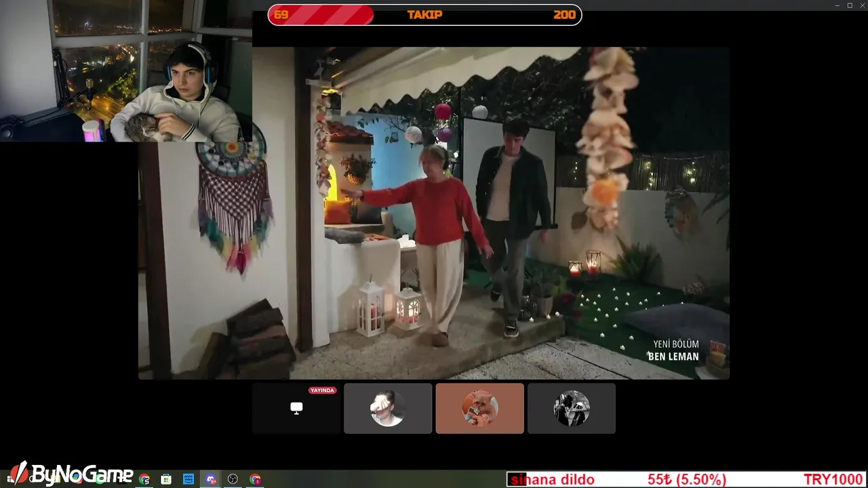Select the black-and-white avatar participant tile
The image size is (868, 488).
[x=572, y=408]
